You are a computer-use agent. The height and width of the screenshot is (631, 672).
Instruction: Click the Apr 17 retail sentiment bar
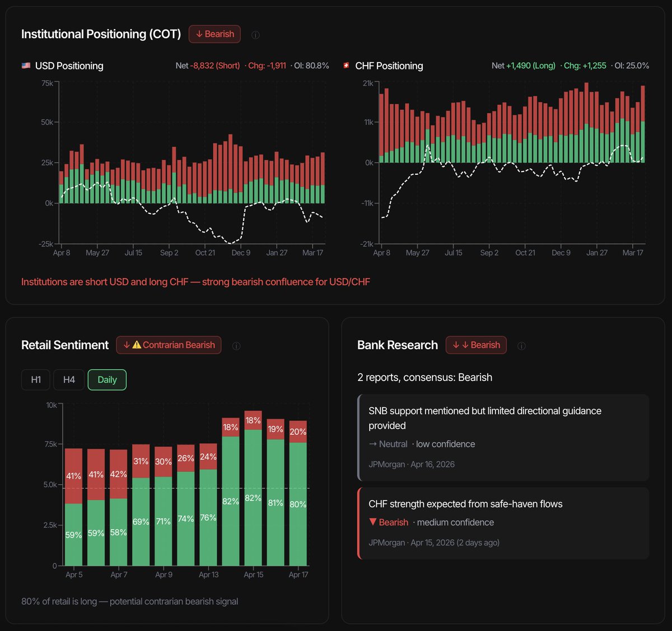point(298,493)
